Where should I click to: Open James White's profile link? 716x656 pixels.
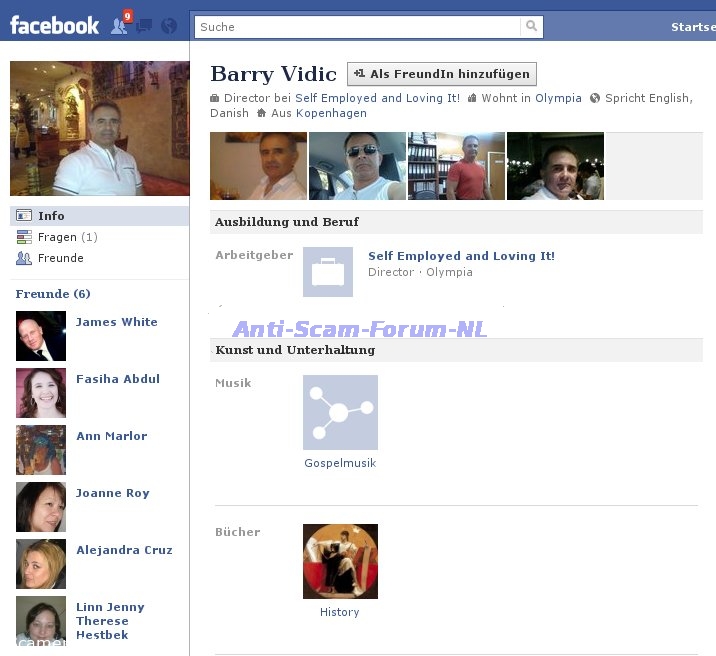[116, 322]
